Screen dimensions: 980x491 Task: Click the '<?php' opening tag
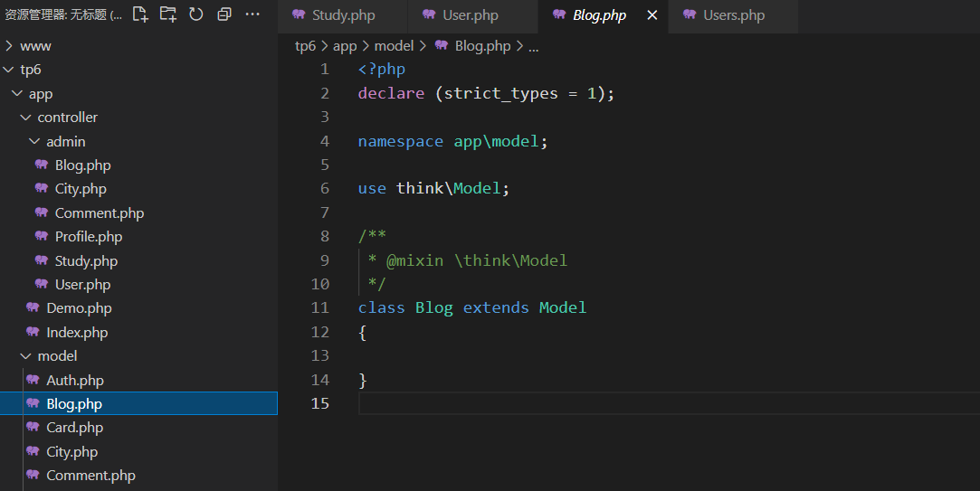click(x=381, y=70)
